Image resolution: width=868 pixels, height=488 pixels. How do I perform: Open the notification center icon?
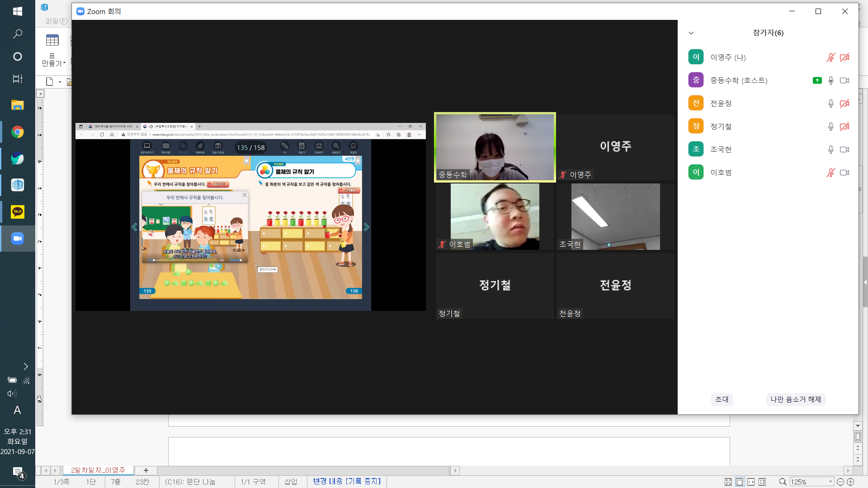18,473
